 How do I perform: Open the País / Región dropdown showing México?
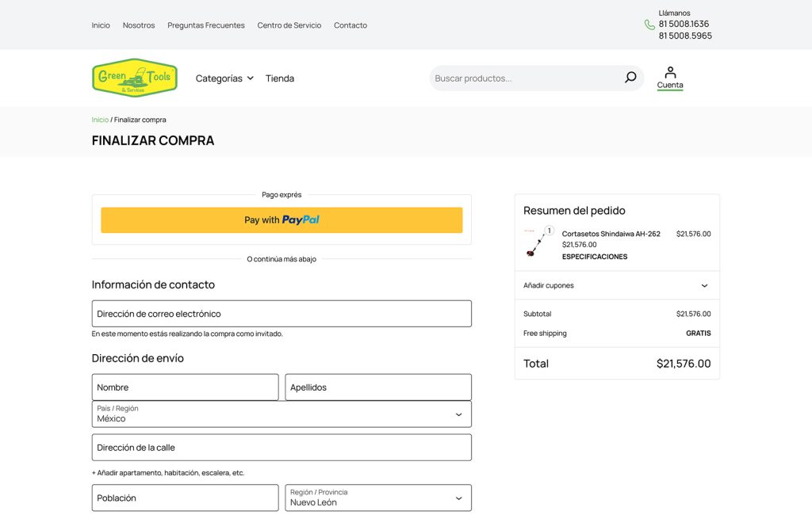[282, 414]
